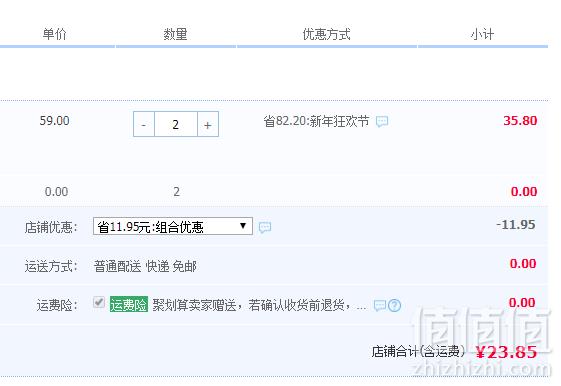
Task: Click the unit price 59.00
Action: [x=54, y=121]
